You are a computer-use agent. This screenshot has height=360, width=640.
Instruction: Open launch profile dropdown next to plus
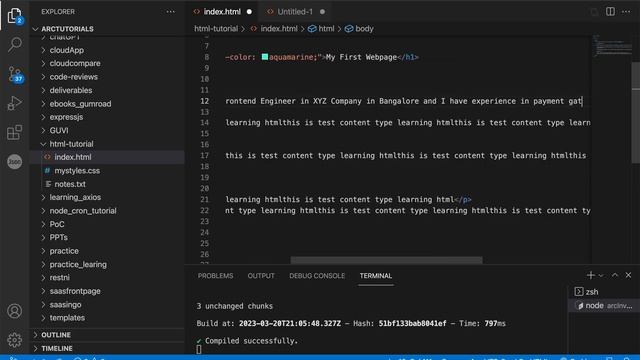coord(601,276)
